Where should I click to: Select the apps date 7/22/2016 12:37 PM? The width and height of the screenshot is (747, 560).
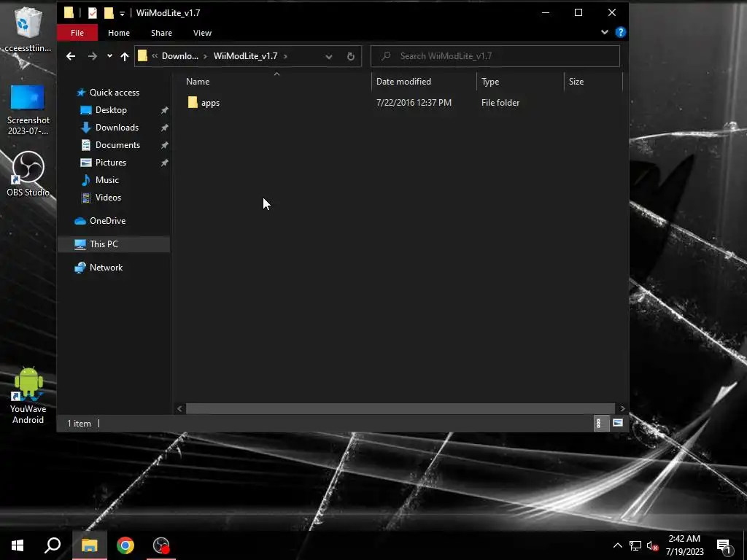(x=414, y=103)
